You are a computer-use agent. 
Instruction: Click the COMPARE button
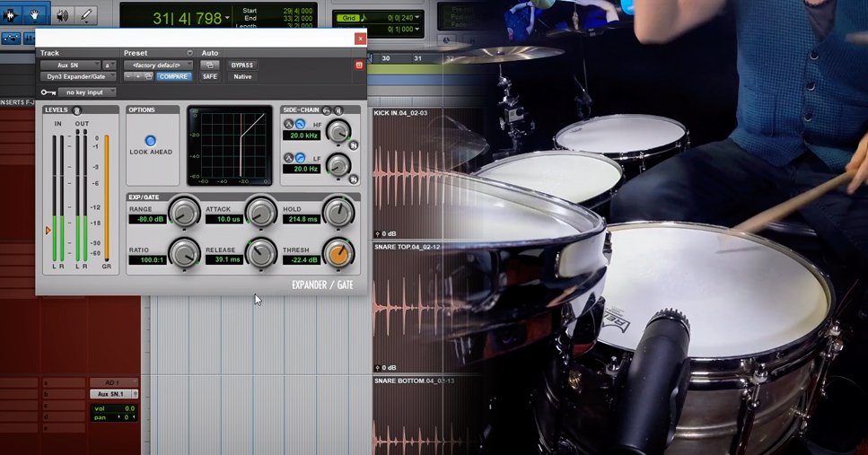point(173,77)
